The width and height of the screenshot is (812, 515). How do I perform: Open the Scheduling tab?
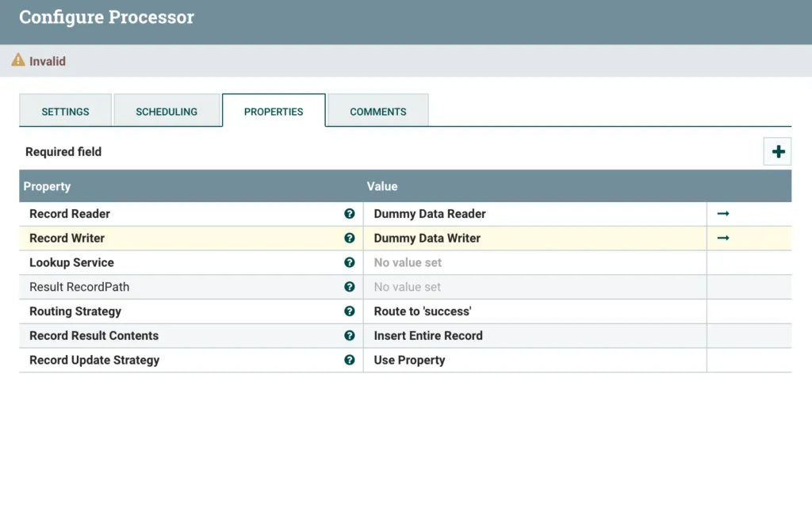coord(167,111)
